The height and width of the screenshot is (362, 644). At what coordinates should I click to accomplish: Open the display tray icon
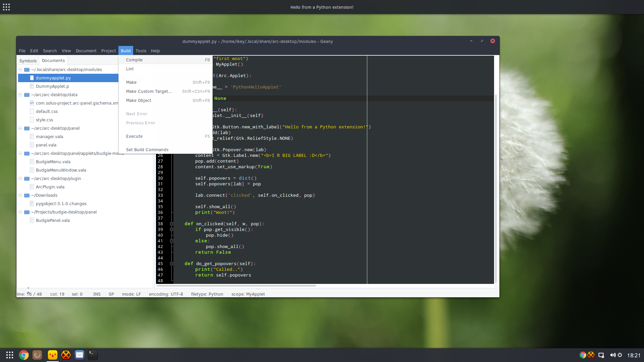click(x=601, y=355)
